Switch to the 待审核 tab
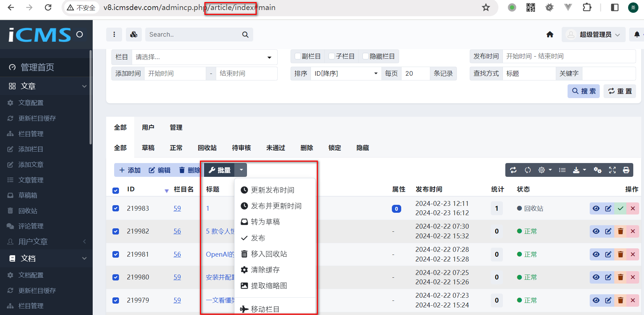The height and width of the screenshot is (315, 644). [x=241, y=148]
